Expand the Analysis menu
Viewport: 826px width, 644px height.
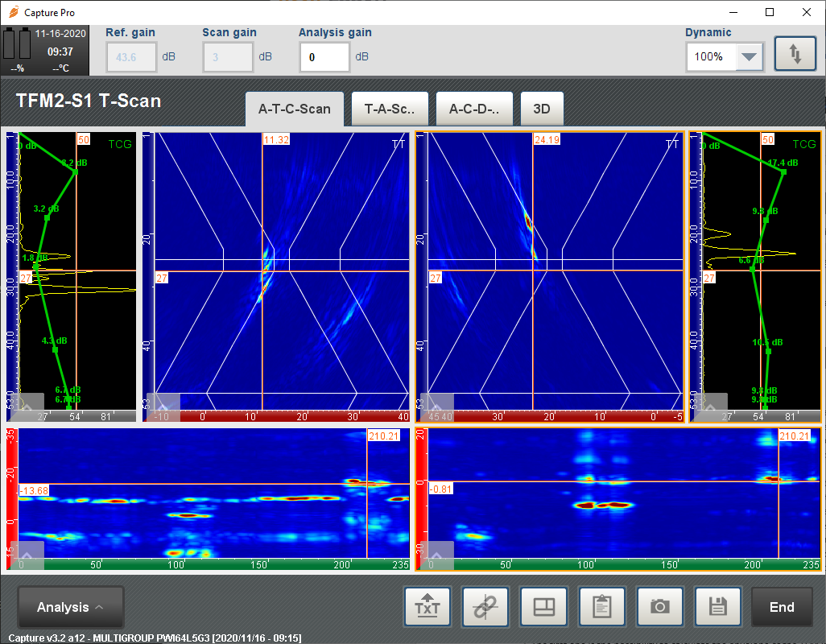point(68,607)
